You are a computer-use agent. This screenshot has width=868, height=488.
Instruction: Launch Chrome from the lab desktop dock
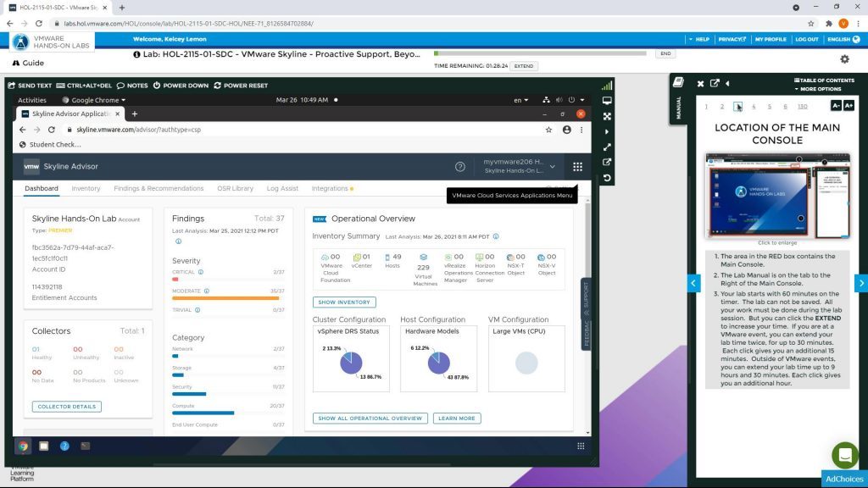[23, 446]
